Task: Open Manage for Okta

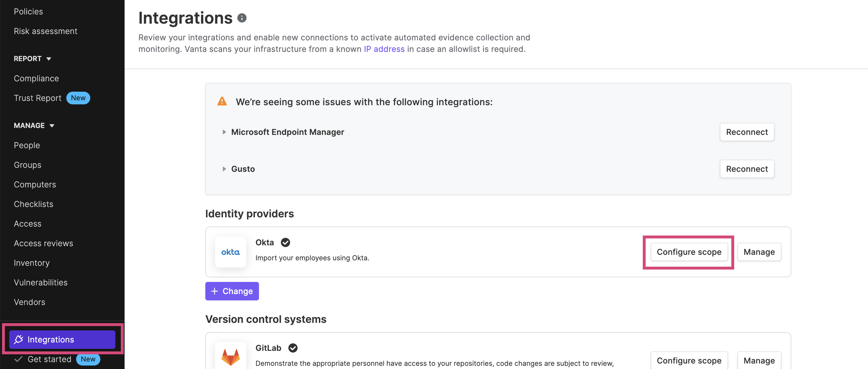Action: [x=759, y=252]
